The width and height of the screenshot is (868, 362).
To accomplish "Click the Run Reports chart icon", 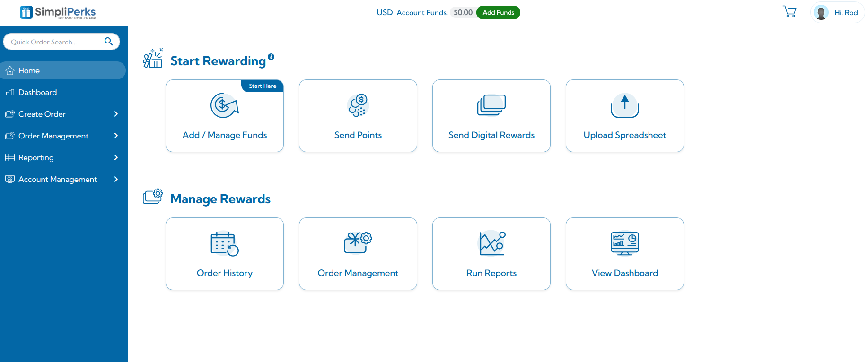I will (x=492, y=243).
